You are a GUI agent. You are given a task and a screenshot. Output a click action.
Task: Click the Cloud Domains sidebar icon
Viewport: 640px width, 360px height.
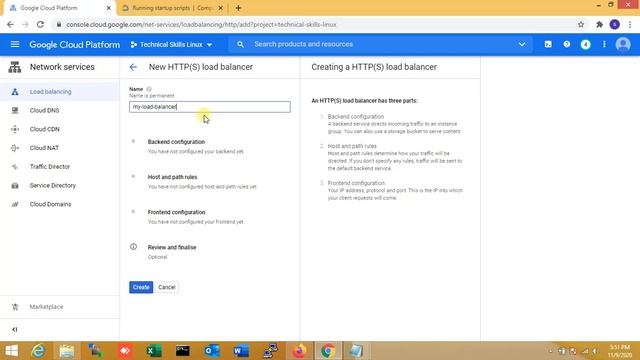(15, 204)
